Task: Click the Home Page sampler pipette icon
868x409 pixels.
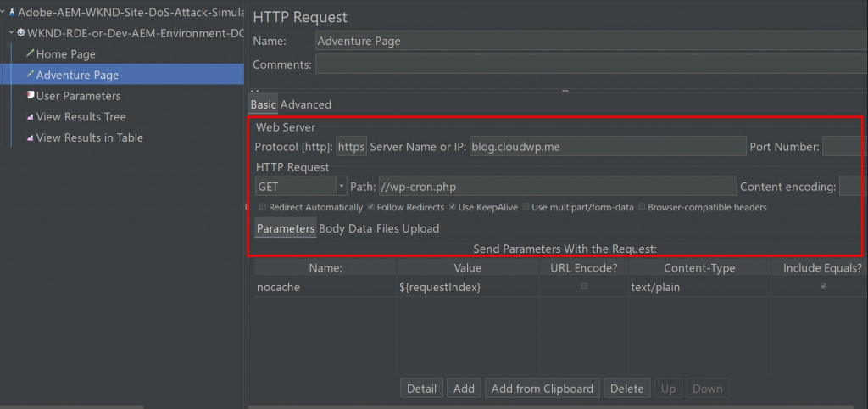Action: [30, 54]
